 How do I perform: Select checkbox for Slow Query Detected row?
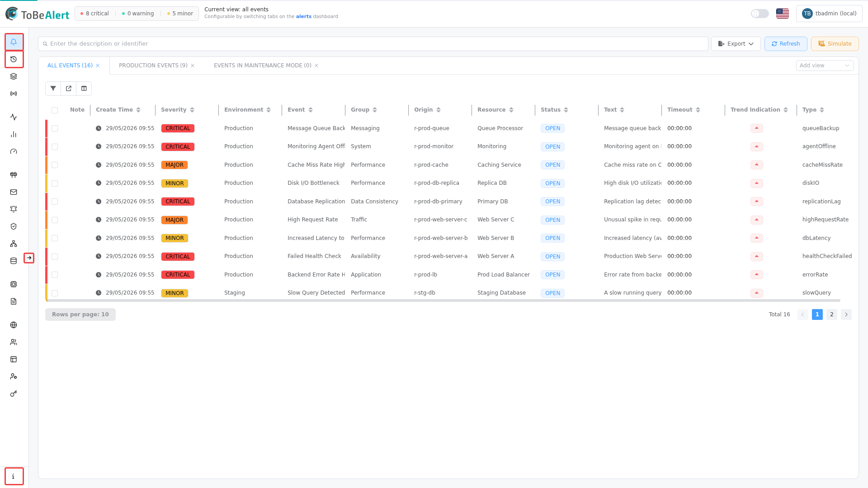55,293
